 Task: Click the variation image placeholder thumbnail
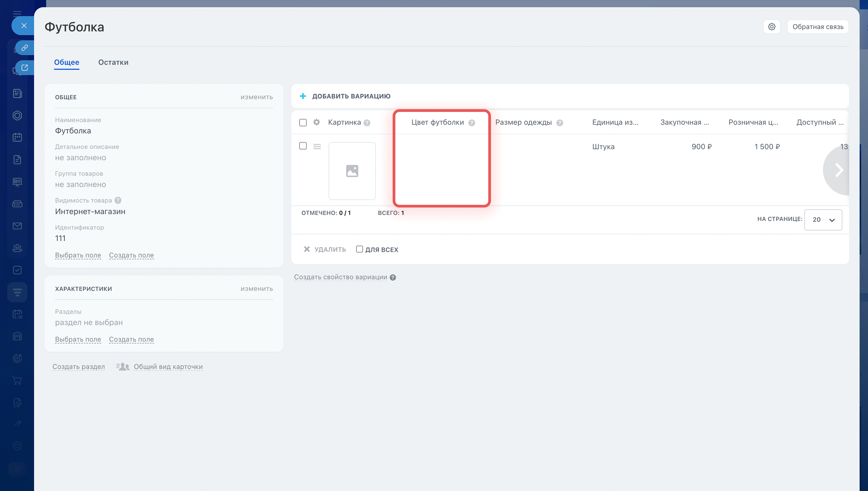pyautogui.click(x=352, y=171)
